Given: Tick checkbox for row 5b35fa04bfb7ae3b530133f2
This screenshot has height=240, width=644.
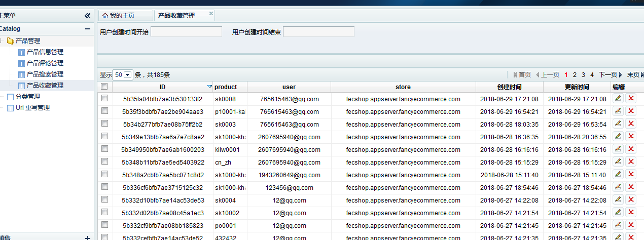Looking at the screenshot, I should pos(104,98).
